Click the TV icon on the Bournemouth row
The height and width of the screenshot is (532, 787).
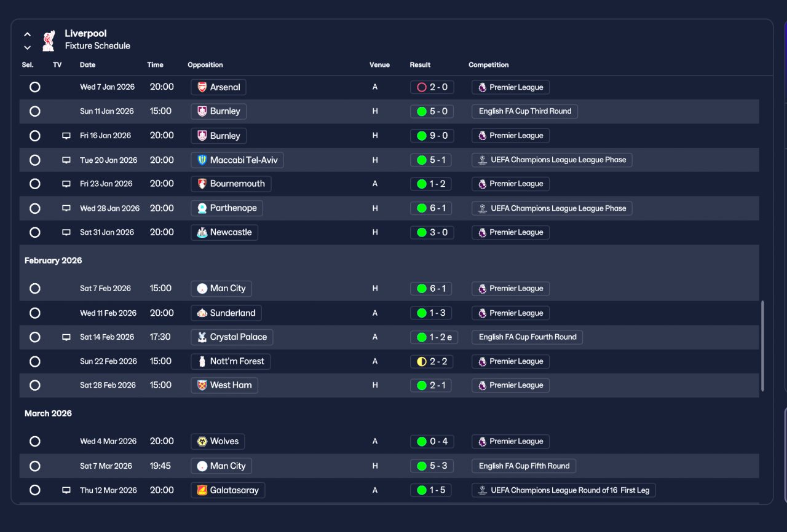pos(66,184)
